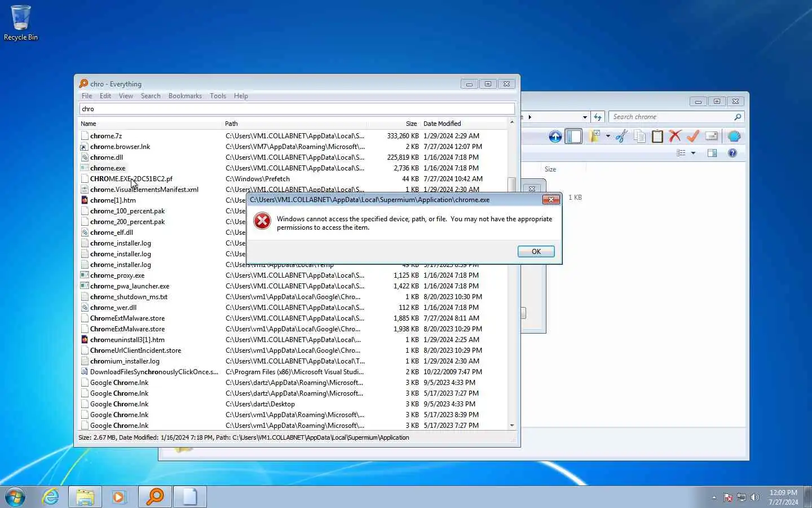This screenshot has width=812, height=508.
Task: Expand folder options dropdown arrow in Explorer toolbar
Action: click(608, 136)
